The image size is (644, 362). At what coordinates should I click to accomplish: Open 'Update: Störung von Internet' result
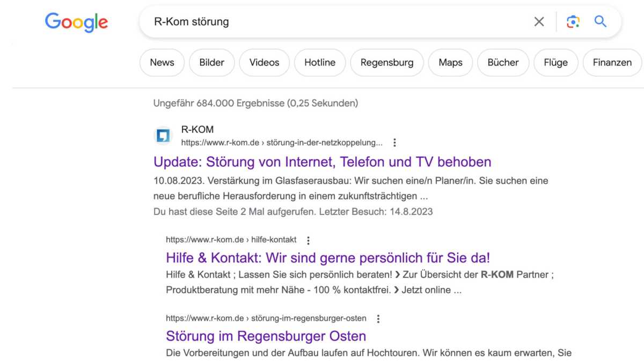tap(322, 161)
